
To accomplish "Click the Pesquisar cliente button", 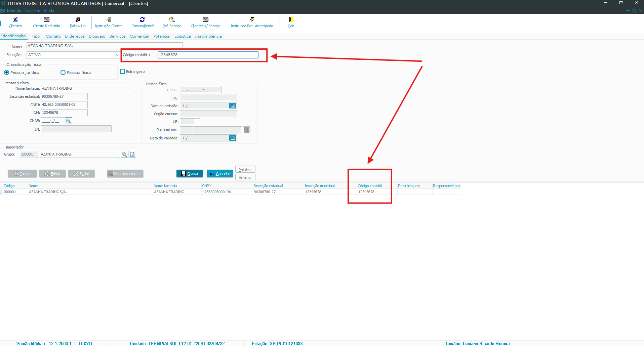I will tap(125, 174).
